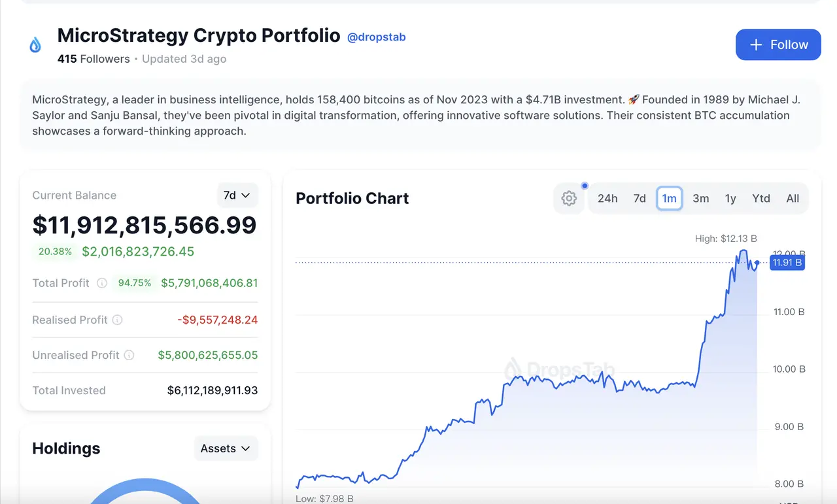Click the 11.91 B current price tag
This screenshot has height=504, width=837.
(x=787, y=263)
